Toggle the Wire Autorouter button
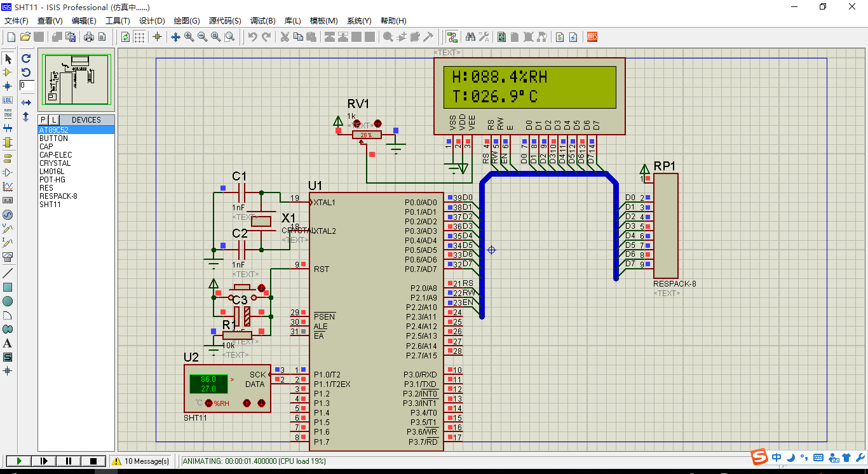This screenshot has width=868, height=474. tap(452, 37)
